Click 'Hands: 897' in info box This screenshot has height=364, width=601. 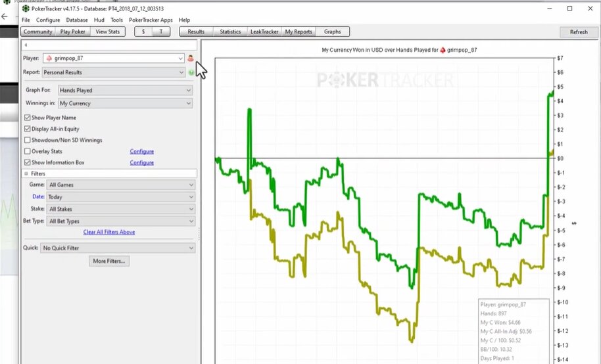point(493,313)
